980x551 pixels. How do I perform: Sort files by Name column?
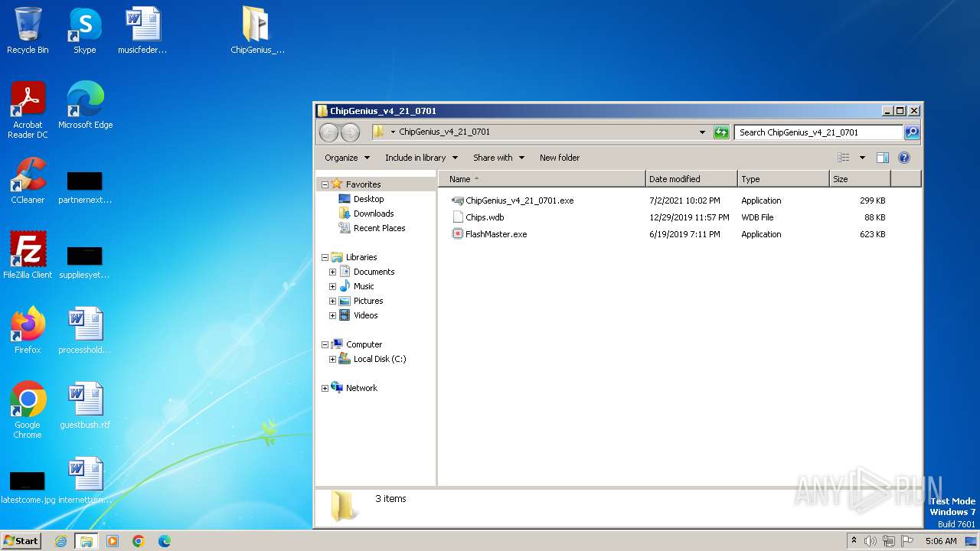tap(541, 179)
